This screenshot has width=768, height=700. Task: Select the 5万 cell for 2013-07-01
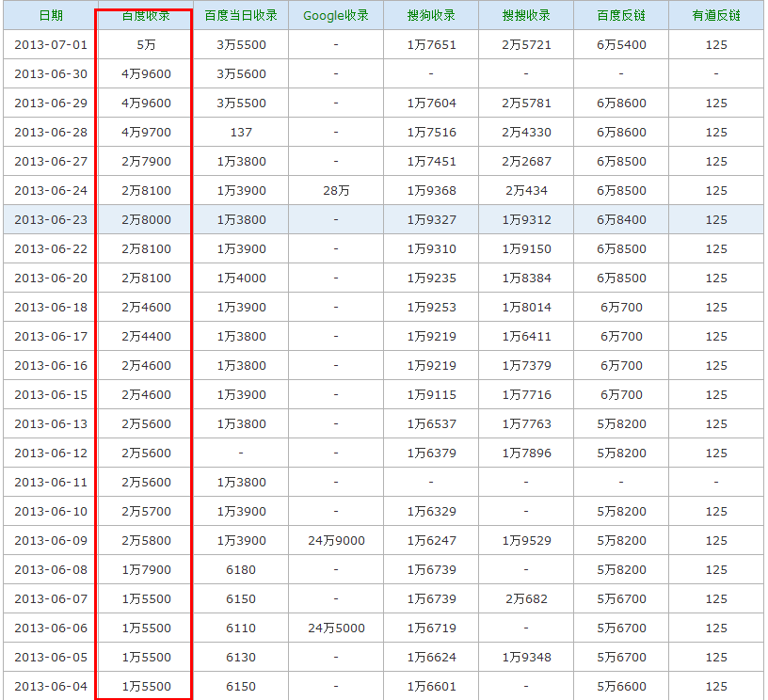point(146,45)
